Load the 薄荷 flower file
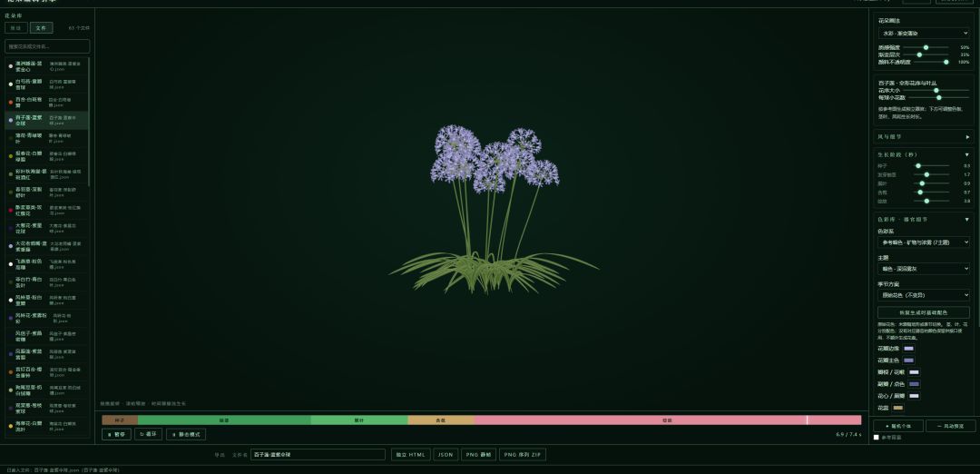980x474 pixels. point(47,138)
